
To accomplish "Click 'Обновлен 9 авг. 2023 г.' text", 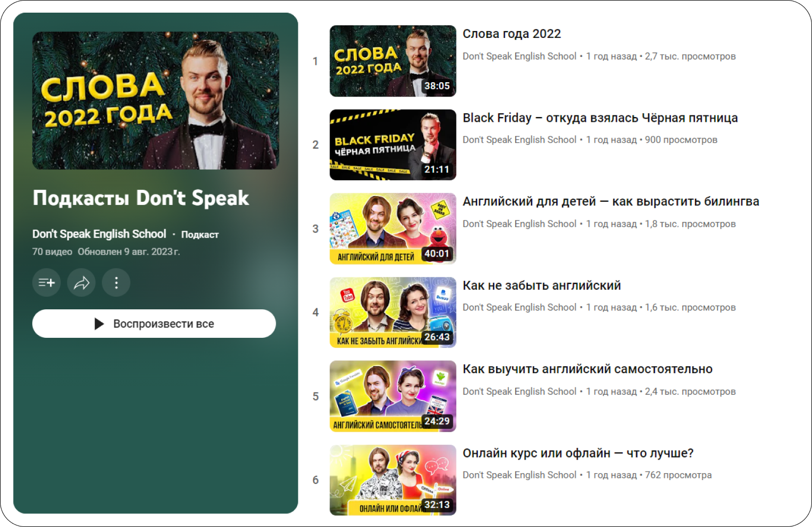I will click(x=129, y=252).
